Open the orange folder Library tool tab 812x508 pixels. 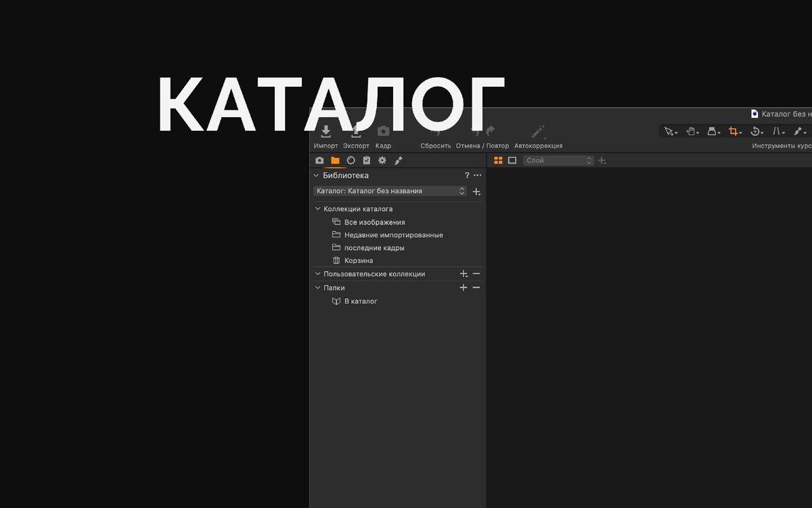coord(335,161)
